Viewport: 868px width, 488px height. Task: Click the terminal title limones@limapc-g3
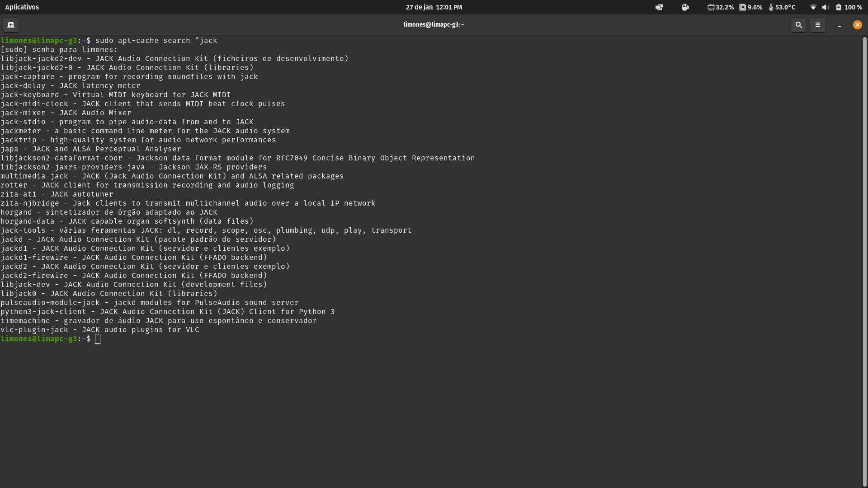point(434,25)
